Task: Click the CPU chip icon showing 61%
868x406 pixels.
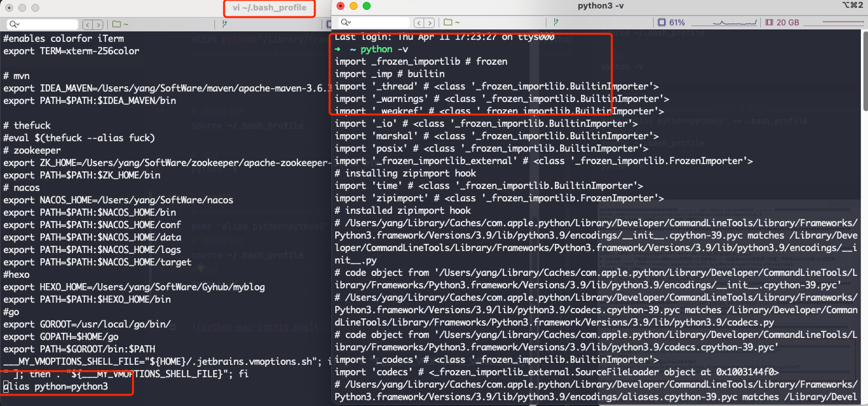Action: (x=661, y=22)
